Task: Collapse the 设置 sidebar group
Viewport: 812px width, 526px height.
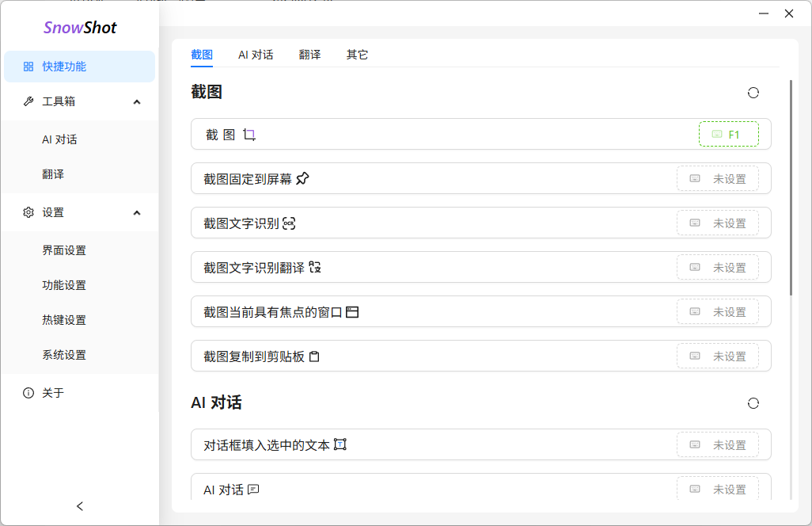Action: [x=137, y=212]
